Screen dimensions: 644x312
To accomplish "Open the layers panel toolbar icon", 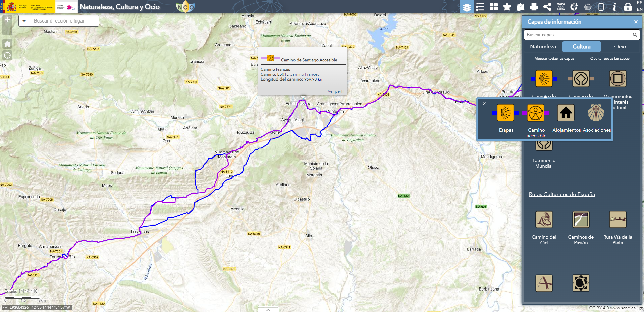I will (467, 7).
